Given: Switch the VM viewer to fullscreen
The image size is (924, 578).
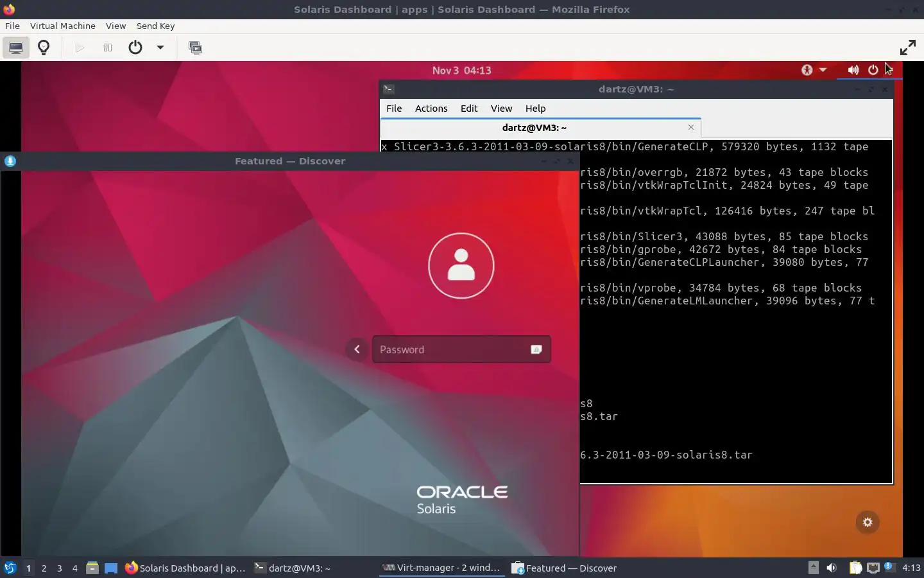Looking at the screenshot, I should 907,48.
